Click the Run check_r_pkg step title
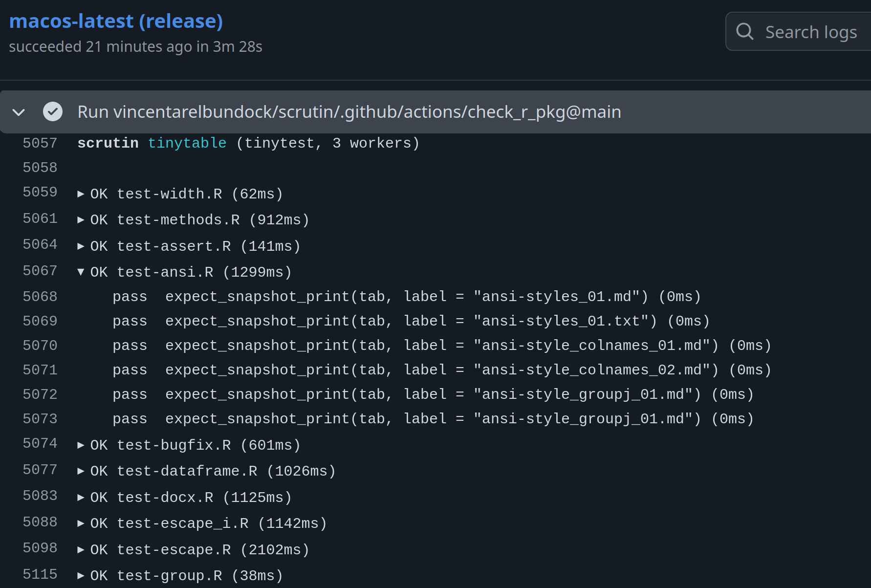 pos(348,111)
